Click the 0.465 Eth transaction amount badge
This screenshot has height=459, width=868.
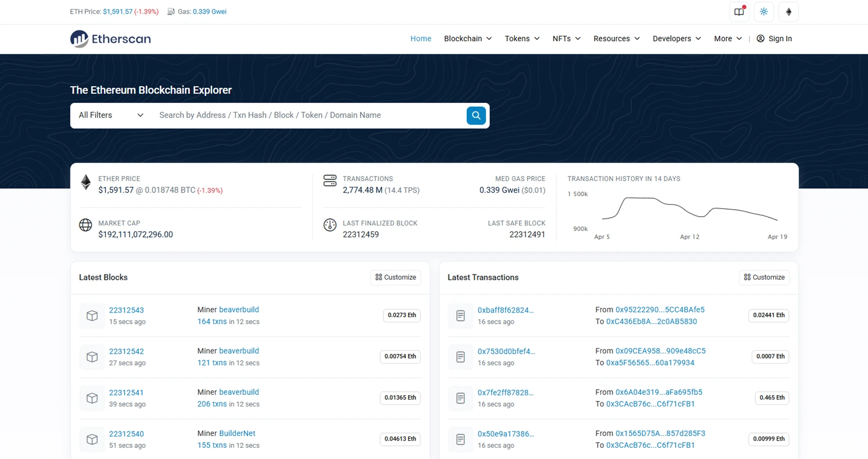coord(772,398)
